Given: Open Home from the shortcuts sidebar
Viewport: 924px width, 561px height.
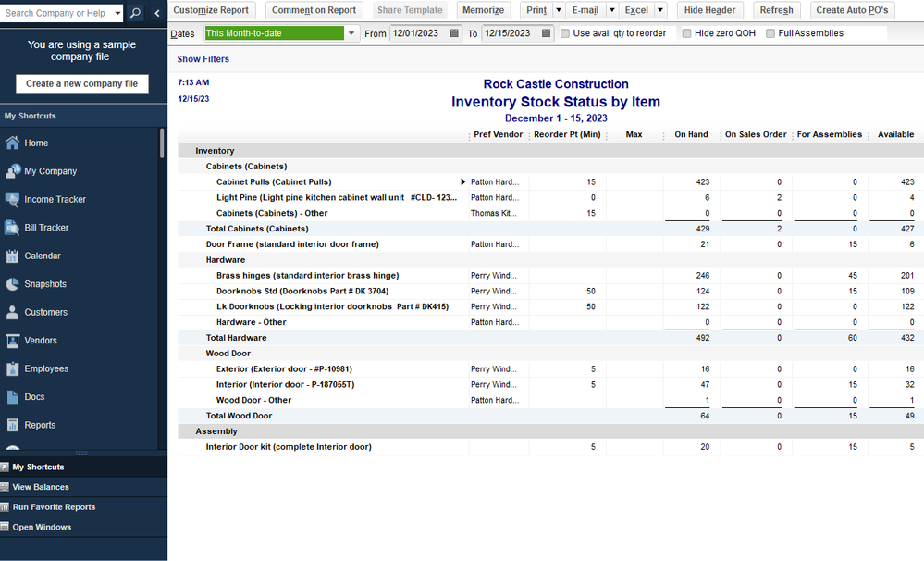Looking at the screenshot, I should coord(36,143).
